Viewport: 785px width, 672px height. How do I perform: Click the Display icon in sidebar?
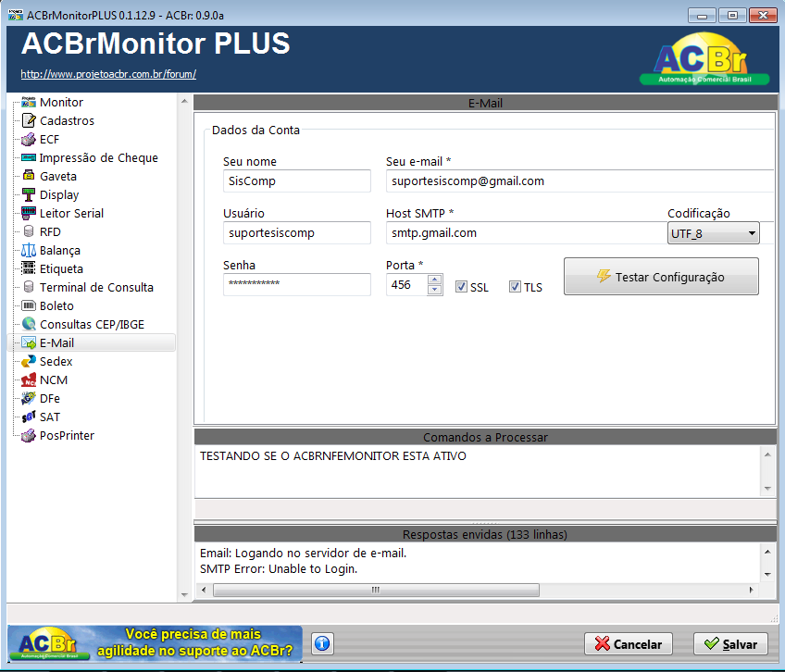point(29,194)
